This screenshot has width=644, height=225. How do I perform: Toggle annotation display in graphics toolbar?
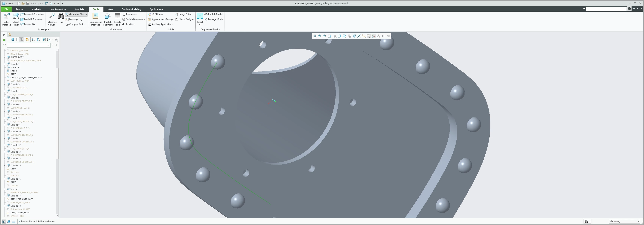(x=369, y=36)
